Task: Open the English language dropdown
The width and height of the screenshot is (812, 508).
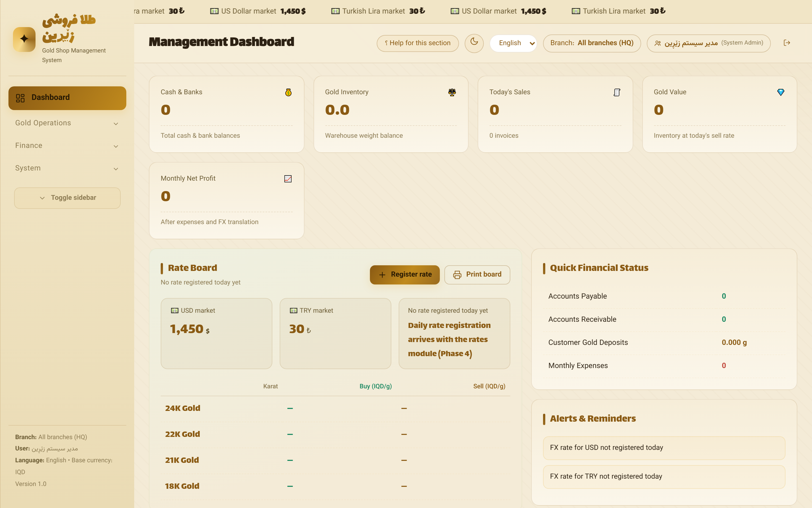Action: (513, 43)
